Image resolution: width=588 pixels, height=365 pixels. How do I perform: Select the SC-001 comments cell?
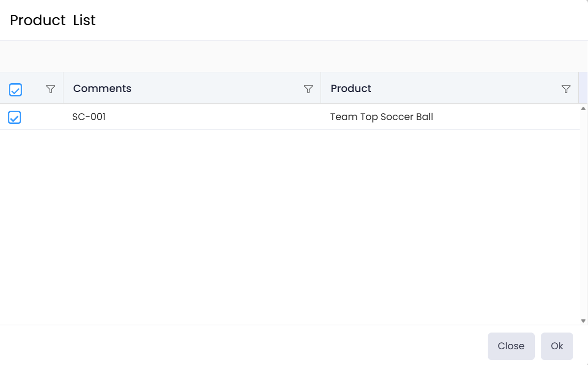click(x=89, y=117)
